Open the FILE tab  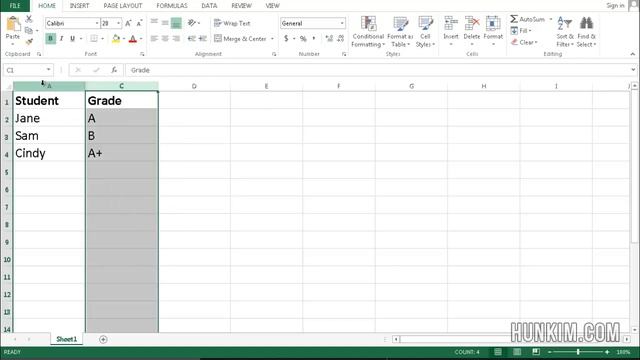click(15, 6)
